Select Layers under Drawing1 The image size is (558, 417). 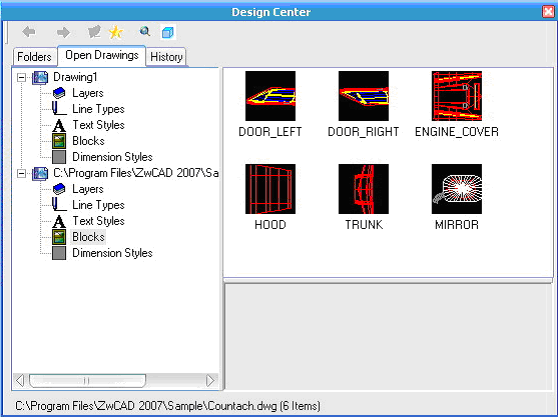(88, 93)
